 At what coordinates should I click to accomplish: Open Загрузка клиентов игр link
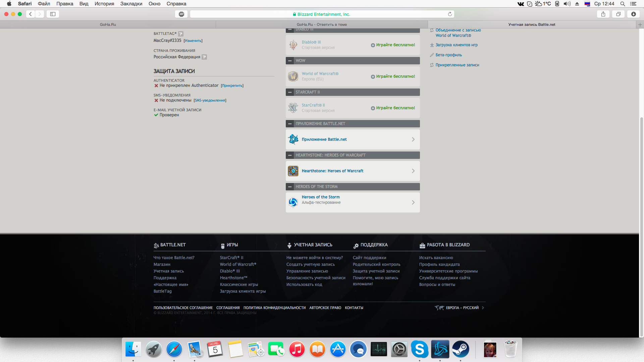pyautogui.click(x=457, y=45)
